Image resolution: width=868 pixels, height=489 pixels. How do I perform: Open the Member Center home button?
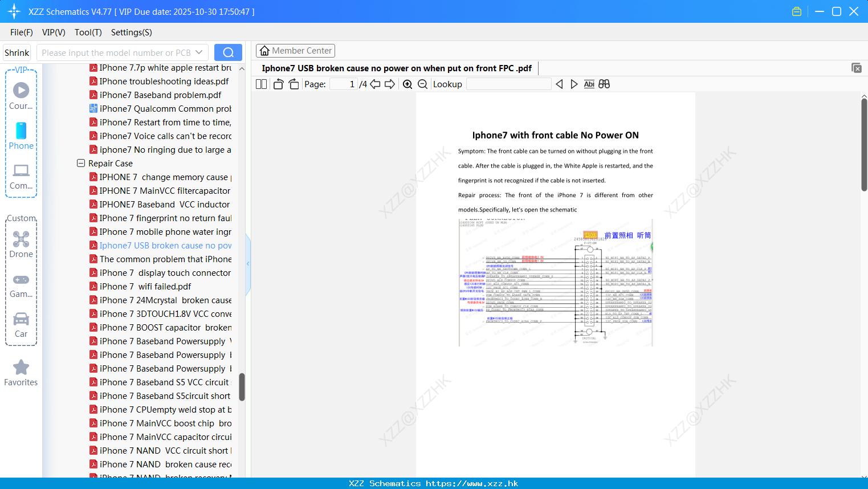pyautogui.click(x=295, y=51)
